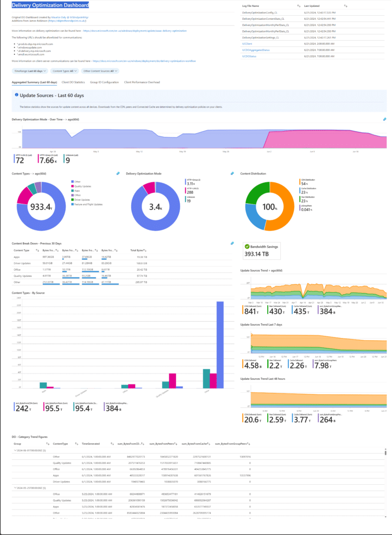
Task: Click query link icon beside Content Types donut
Action: click(118, 173)
